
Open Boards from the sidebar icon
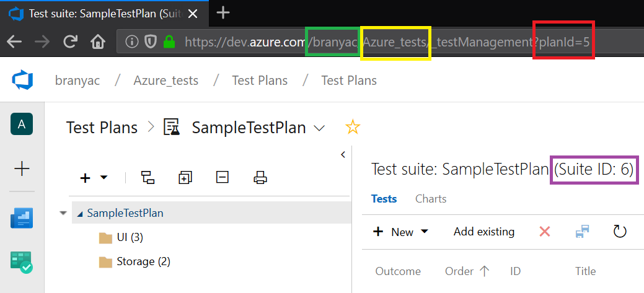click(x=22, y=218)
